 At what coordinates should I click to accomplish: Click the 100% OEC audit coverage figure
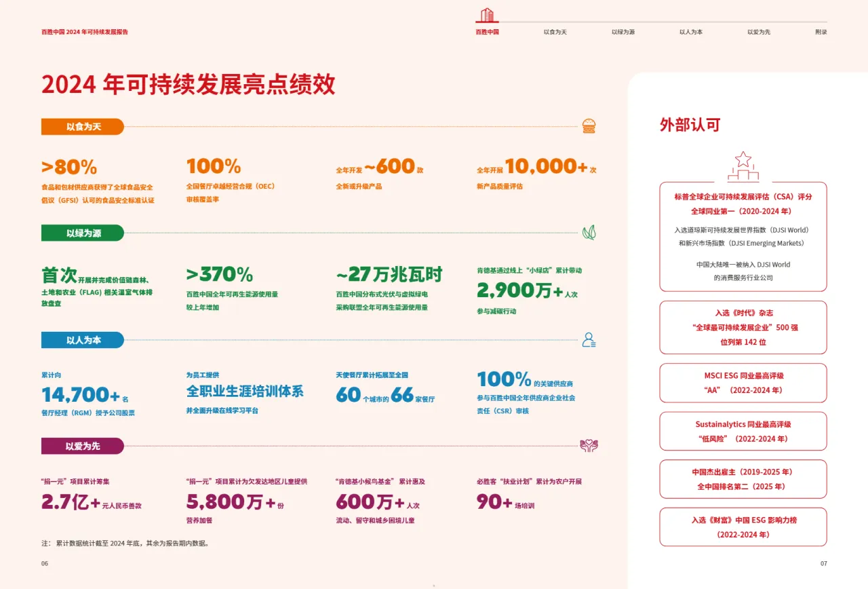click(214, 166)
